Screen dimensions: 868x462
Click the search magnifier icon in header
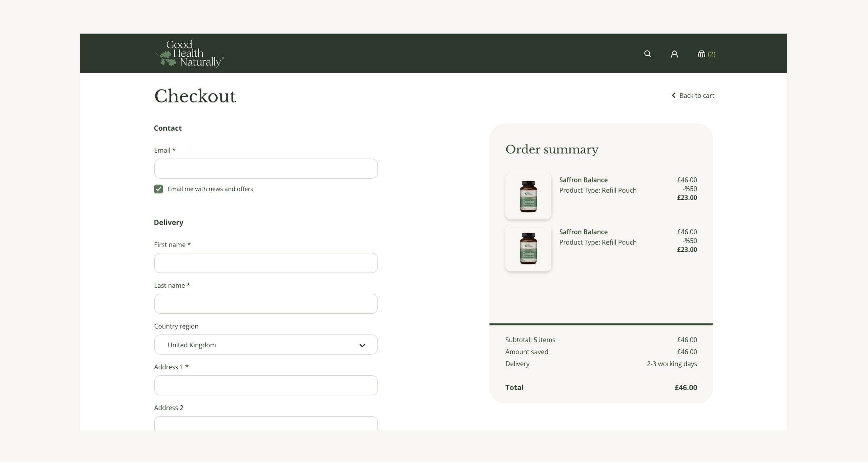pyautogui.click(x=647, y=54)
